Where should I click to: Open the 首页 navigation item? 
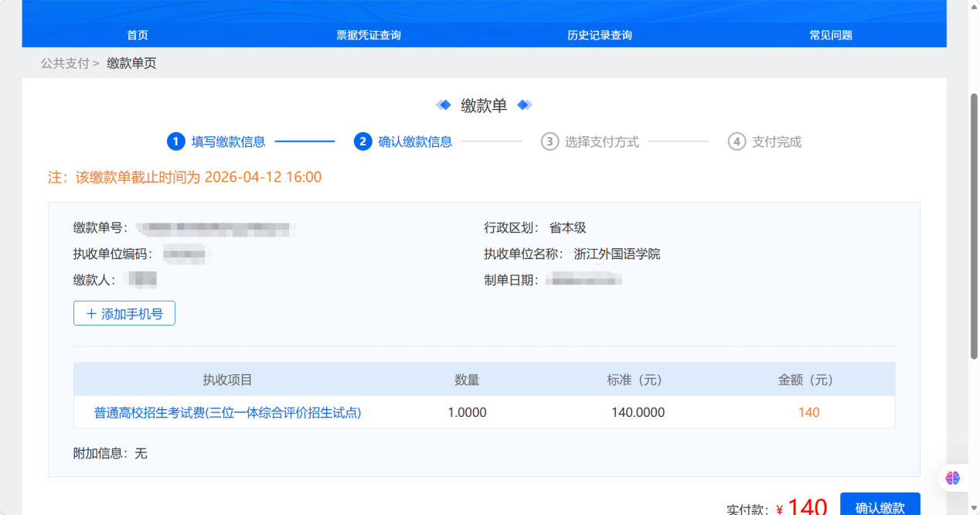[138, 34]
